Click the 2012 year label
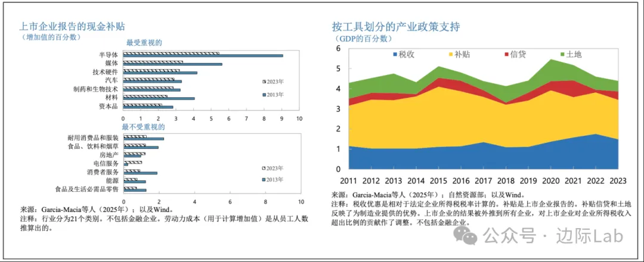 point(371,182)
